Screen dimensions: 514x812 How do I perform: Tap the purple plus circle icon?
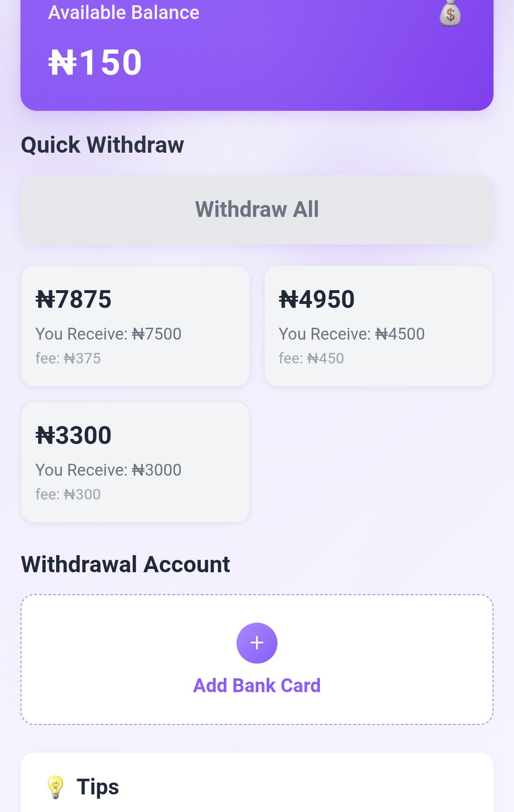pyautogui.click(x=257, y=643)
